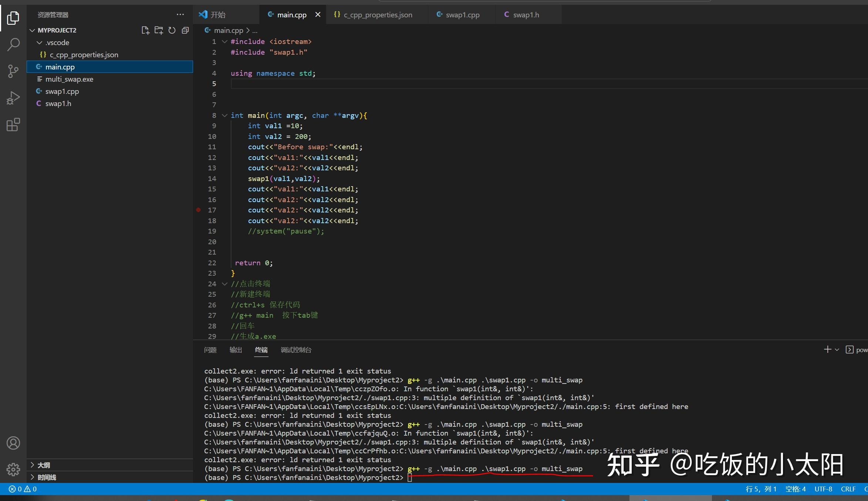Click the 行 5, 列 1 cursor position
The width and height of the screenshot is (868, 501).
pyautogui.click(x=761, y=489)
